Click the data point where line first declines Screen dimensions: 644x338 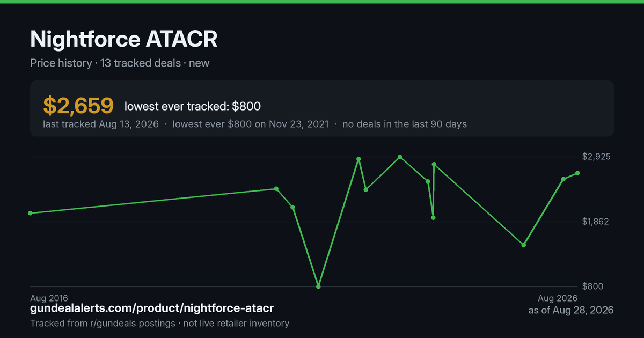276,189
